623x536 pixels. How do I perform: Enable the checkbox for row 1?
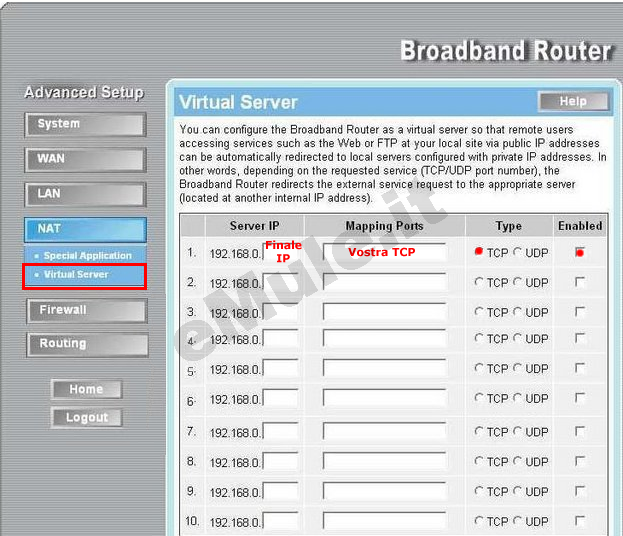point(580,253)
